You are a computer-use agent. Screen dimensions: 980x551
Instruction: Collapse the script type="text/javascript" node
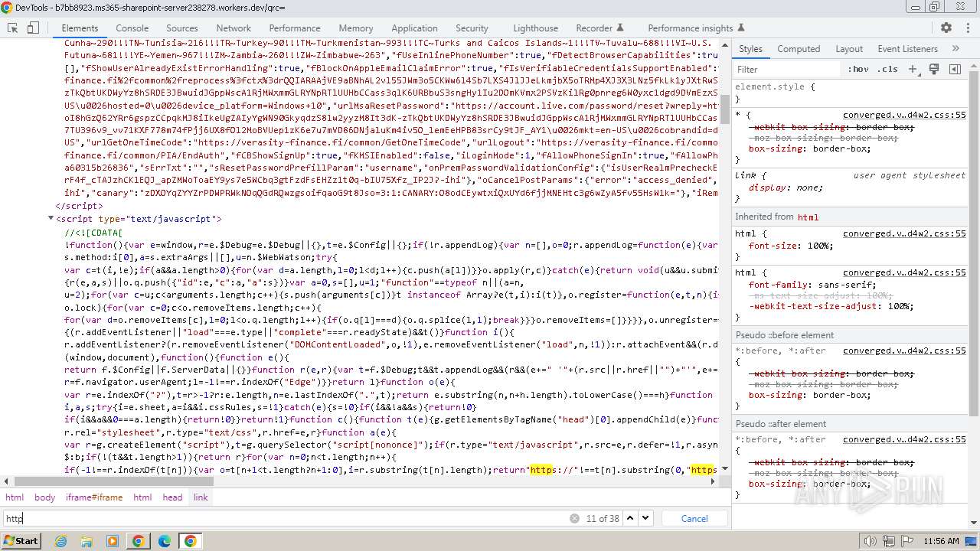click(x=51, y=219)
